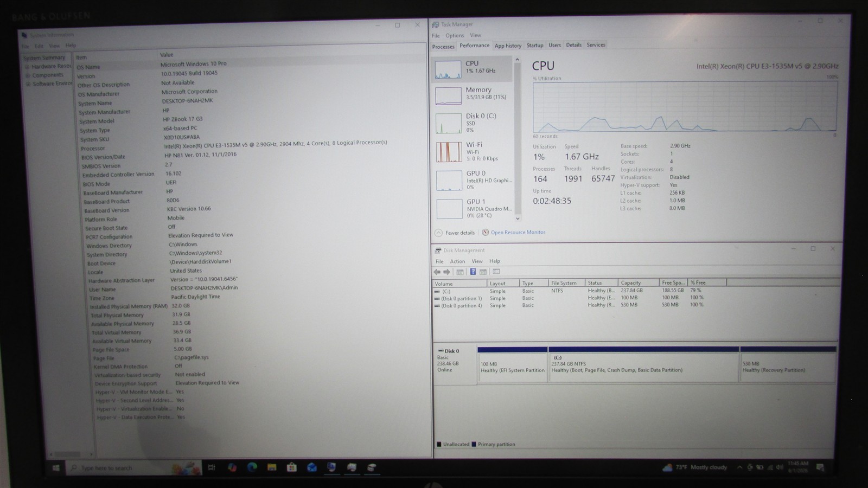This screenshot has width=868, height=488.
Task: Open Task Manager File menu
Action: 436,36
